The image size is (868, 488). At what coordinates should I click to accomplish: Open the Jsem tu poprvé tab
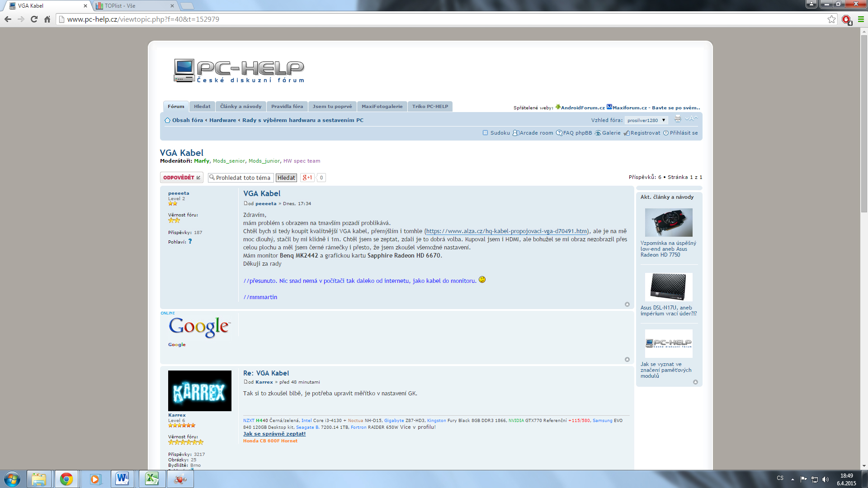pyautogui.click(x=332, y=107)
